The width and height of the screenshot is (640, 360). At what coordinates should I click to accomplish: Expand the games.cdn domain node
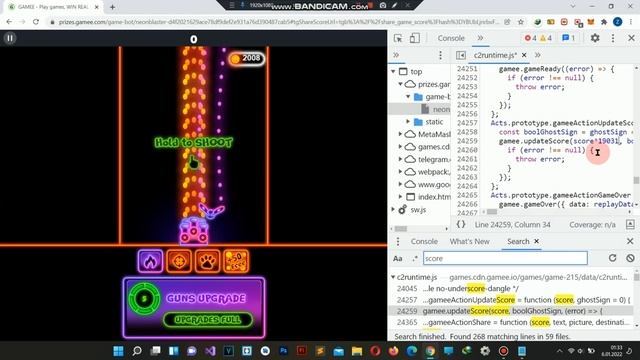401,147
